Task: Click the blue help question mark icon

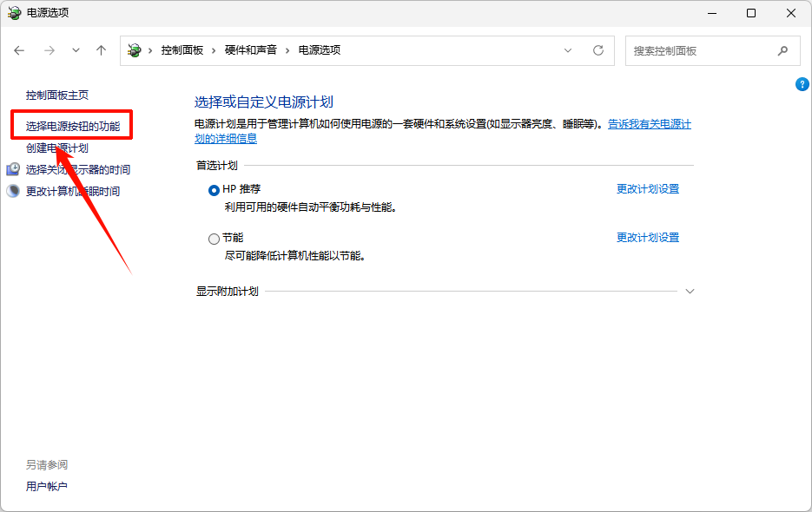Action: [x=802, y=84]
